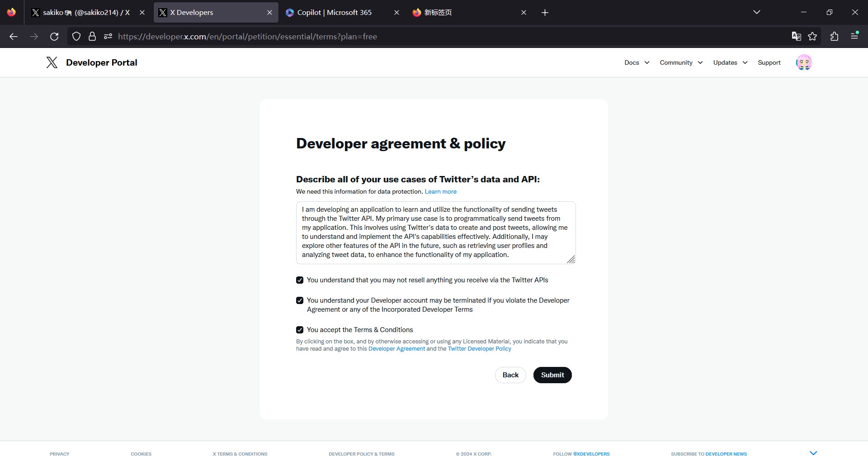Click the translate page icon in address bar
Screen dimensions: 868x466
(x=796, y=37)
